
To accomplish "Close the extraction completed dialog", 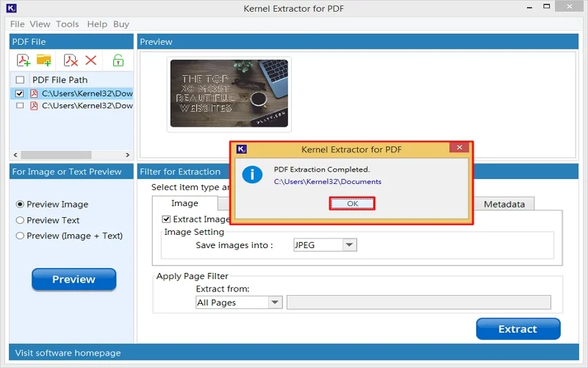I will 459,147.
